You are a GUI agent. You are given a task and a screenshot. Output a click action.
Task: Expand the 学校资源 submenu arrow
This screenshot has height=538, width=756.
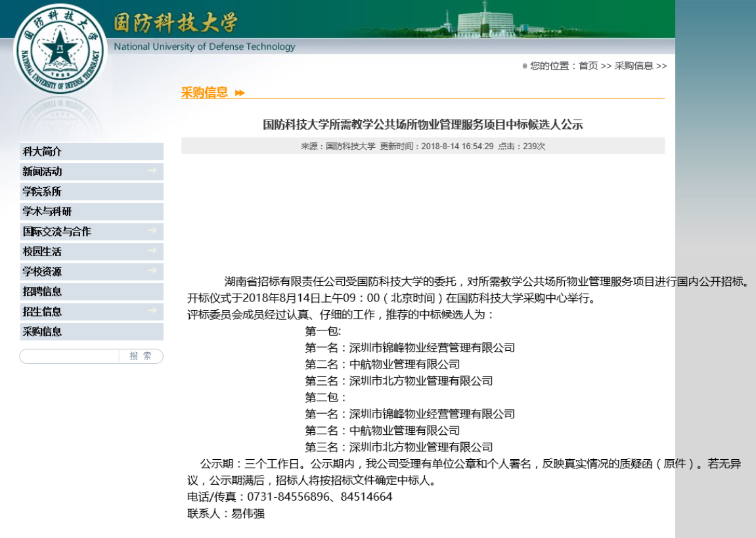coord(152,271)
